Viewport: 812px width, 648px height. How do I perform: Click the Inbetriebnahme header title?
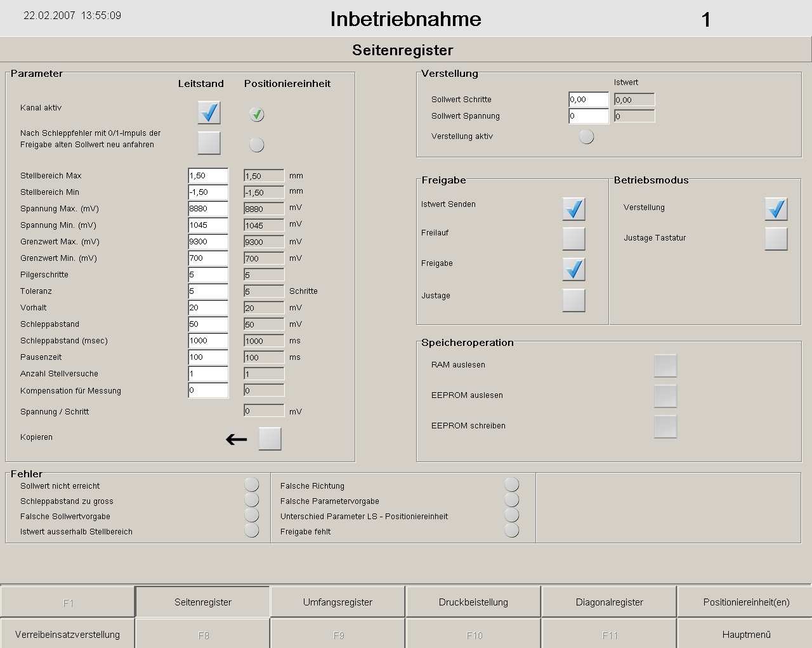tap(406, 19)
